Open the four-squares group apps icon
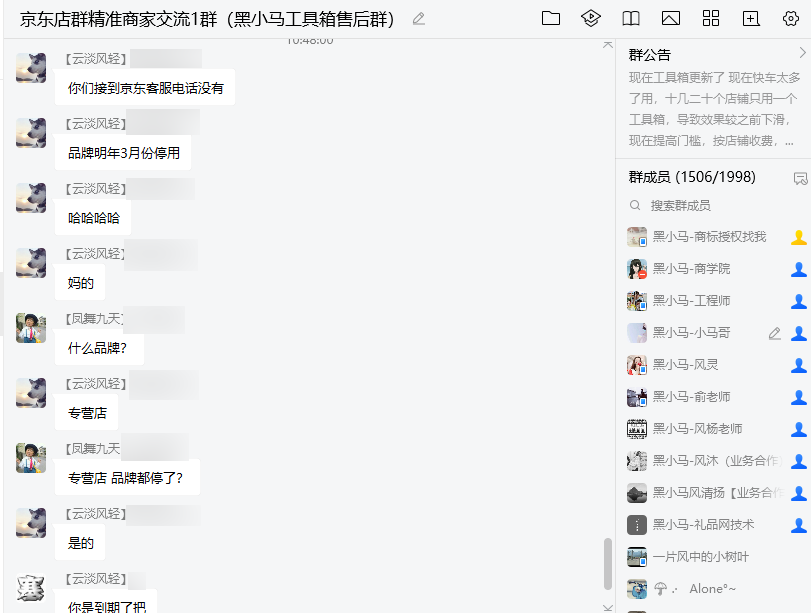This screenshot has width=811, height=613. pyautogui.click(x=711, y=19)
